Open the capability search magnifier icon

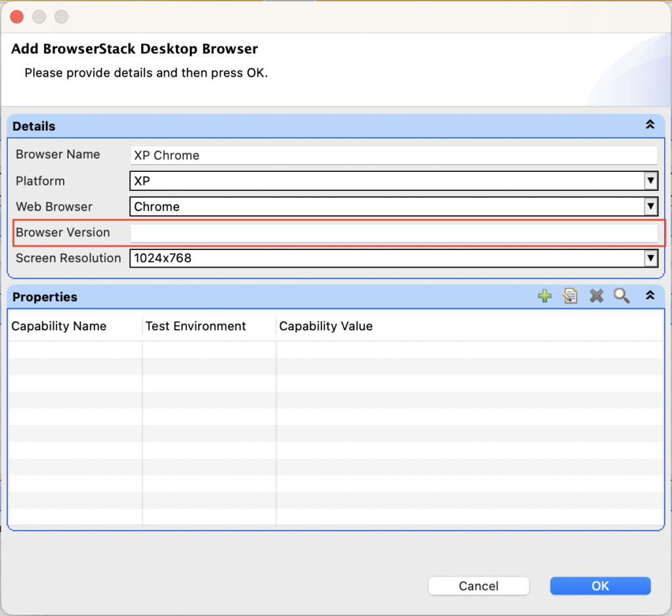621,296
